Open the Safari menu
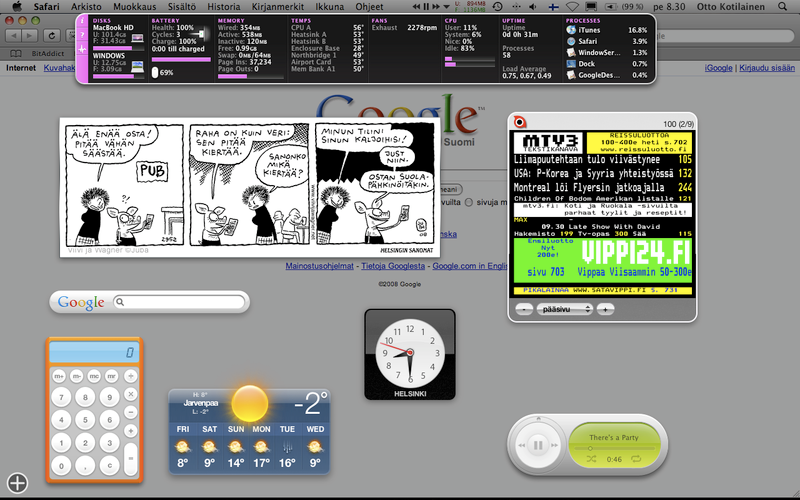 pos(46,7)
